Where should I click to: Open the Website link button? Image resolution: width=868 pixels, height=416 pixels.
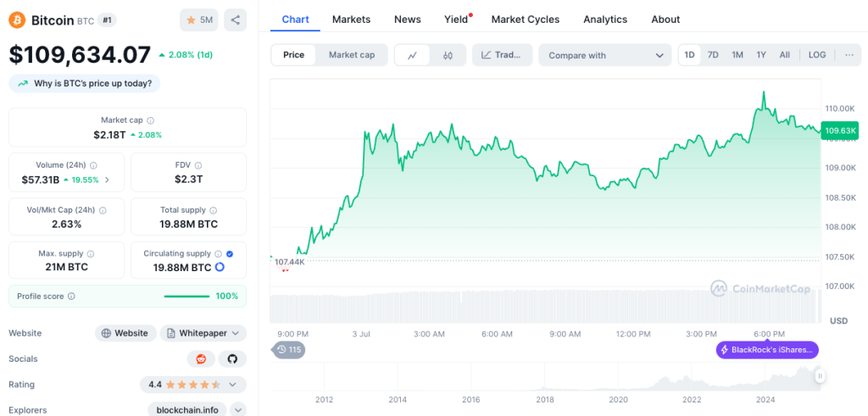[125, 333]
